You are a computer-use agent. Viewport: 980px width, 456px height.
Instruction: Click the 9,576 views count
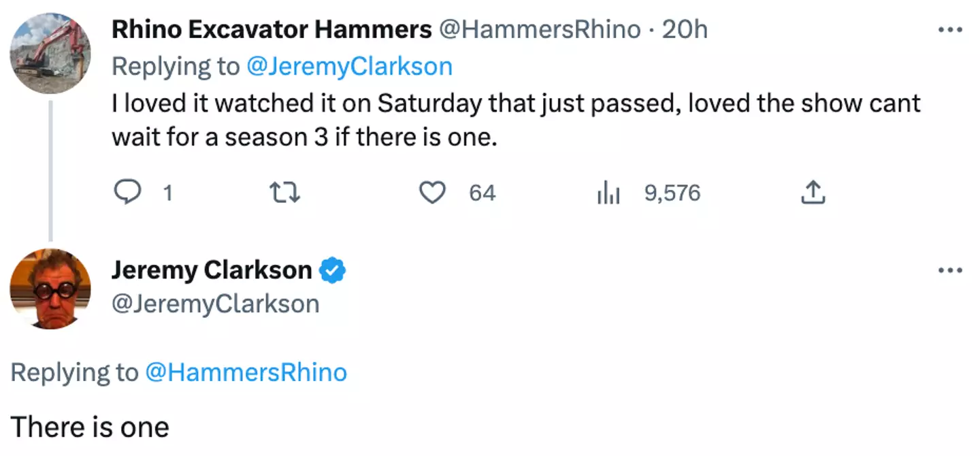(x=672, y=193)
